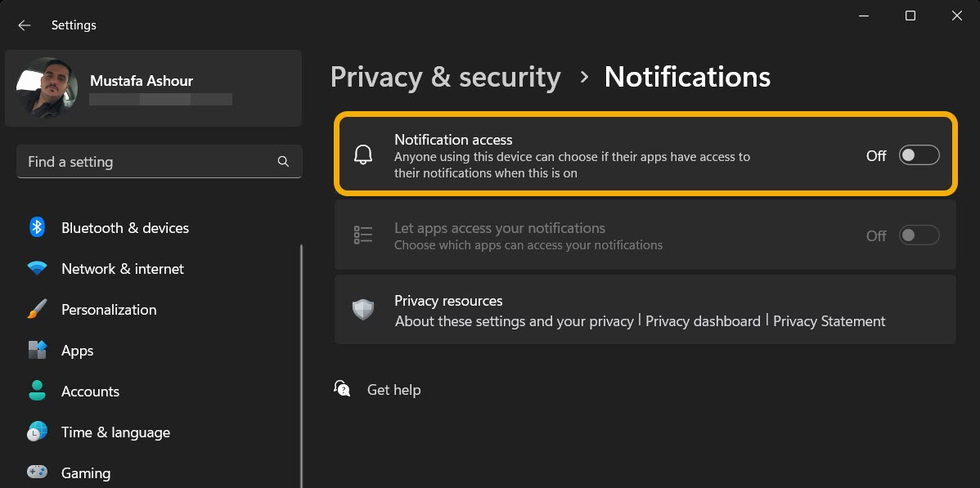980x488 pixels.
Task: Click the Time & language clock icon
Action: tap(36, 432)
